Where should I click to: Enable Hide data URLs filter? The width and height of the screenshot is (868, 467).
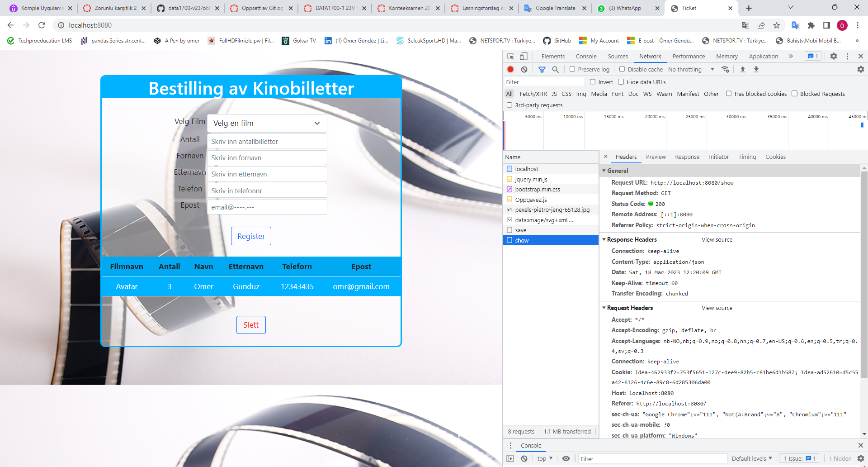tap(621, 82)
